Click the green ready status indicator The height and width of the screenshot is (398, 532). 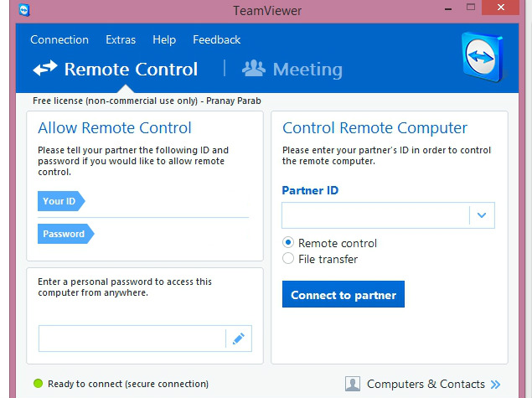click(38, 384)
